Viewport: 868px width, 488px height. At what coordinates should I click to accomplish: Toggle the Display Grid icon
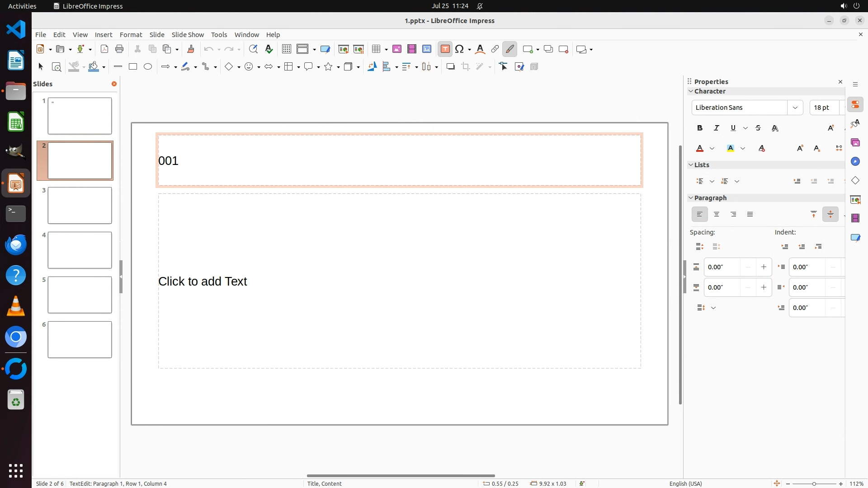(x=287, y=49)
